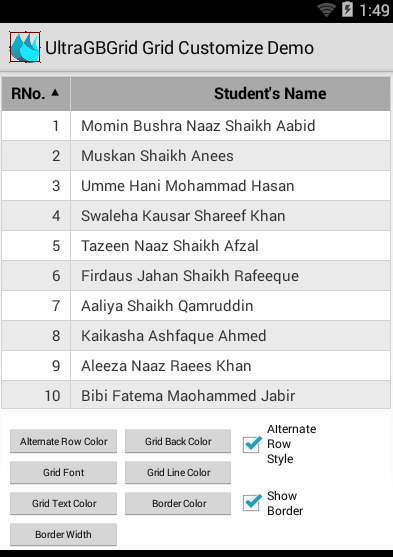This screenshot has height=557, width=393.
Task: Click the row number 10 cell
Action: pos(36,395)
